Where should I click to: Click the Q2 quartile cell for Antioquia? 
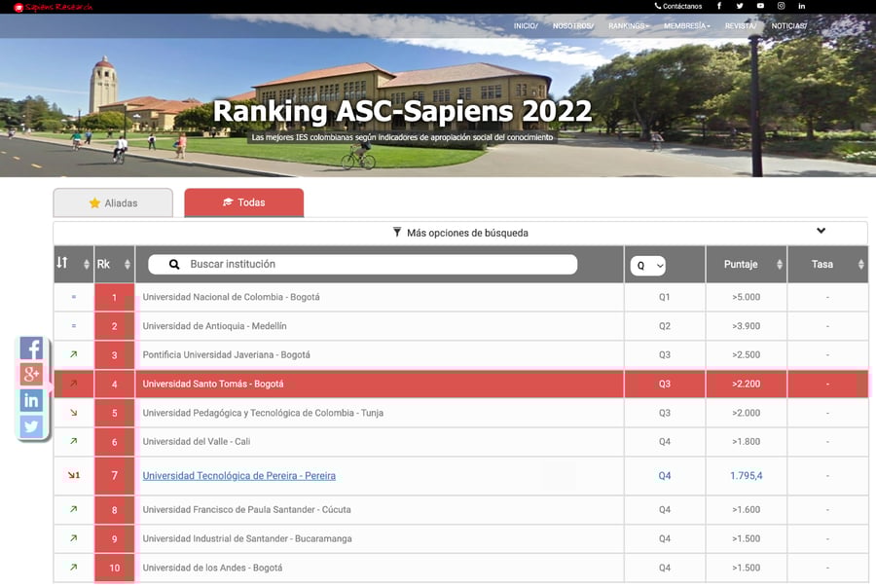(x=664, y=326)
